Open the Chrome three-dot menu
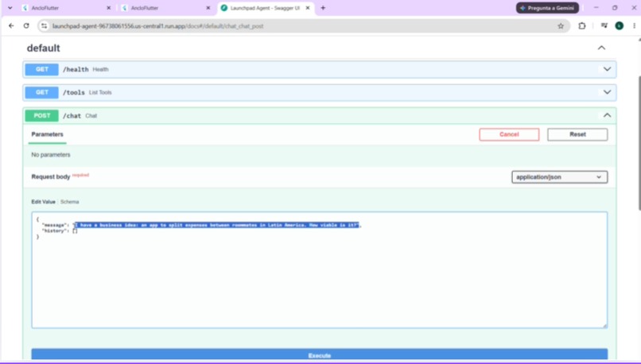 pos(634,25)
